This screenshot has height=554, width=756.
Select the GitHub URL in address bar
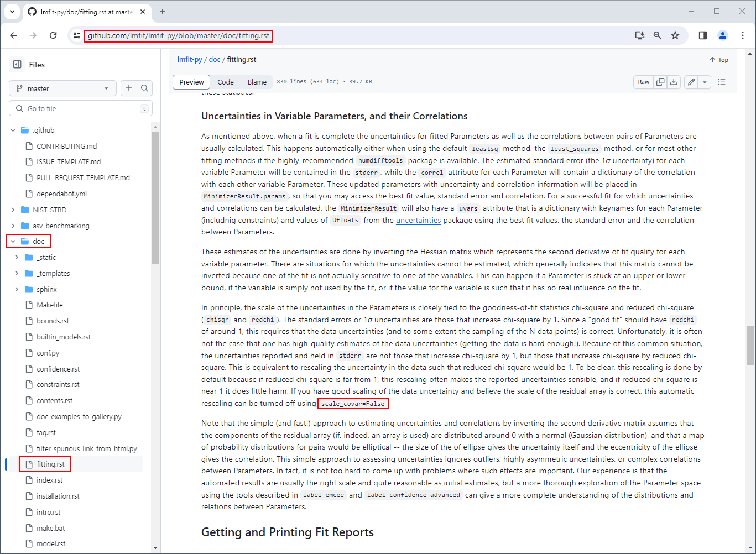[179, 36]
